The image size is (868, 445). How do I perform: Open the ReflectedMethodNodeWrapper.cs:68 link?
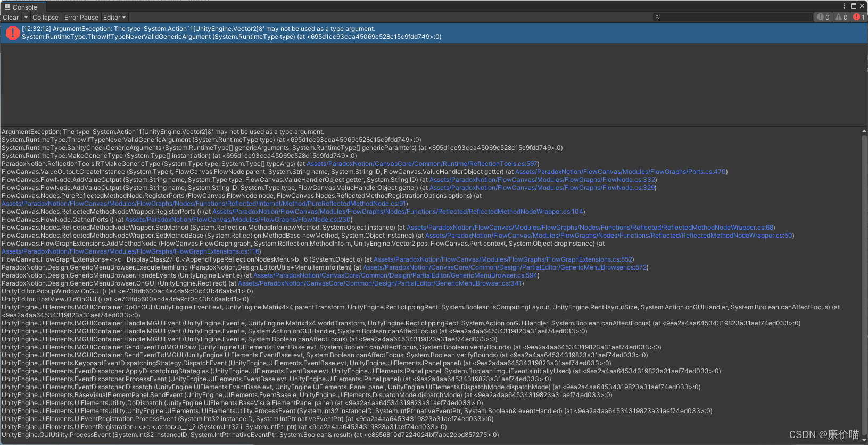pyautogui.click(x=590, y=228)
